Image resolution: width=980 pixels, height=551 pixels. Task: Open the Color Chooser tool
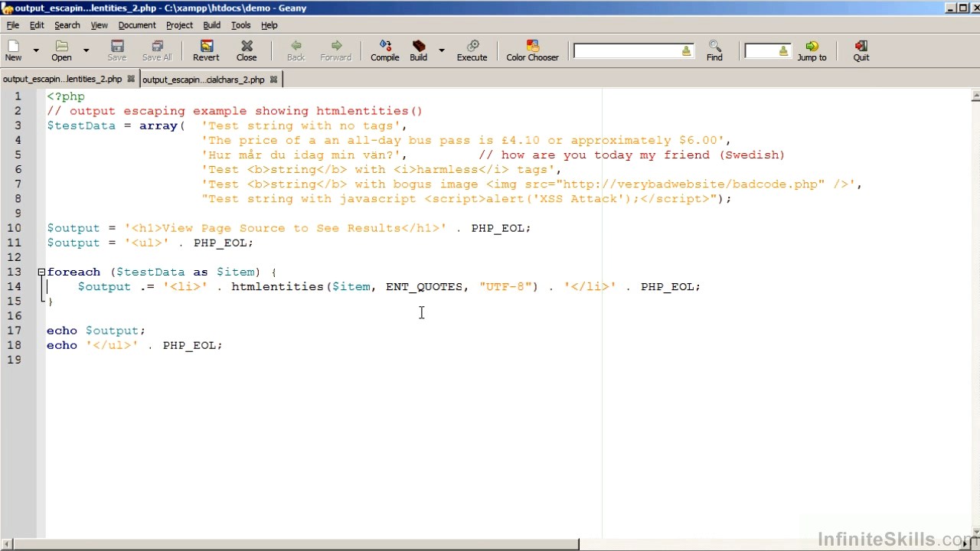532,51
